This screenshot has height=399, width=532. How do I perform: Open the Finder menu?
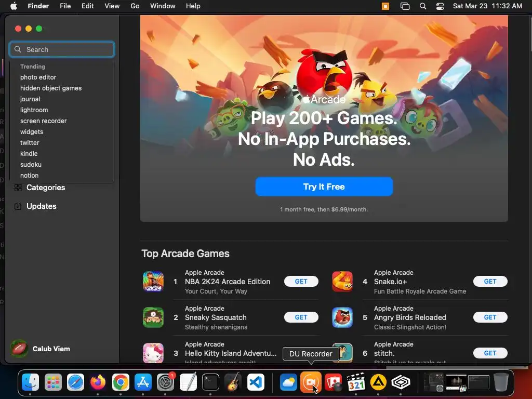pyautogui.click(x=38, y=6)
